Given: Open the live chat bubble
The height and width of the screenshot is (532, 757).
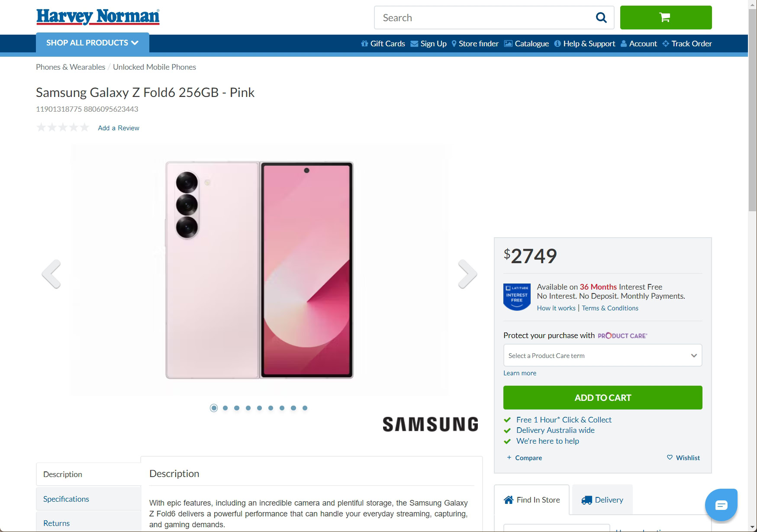Looking at the screenshot, I should click(x=721, y=505).
